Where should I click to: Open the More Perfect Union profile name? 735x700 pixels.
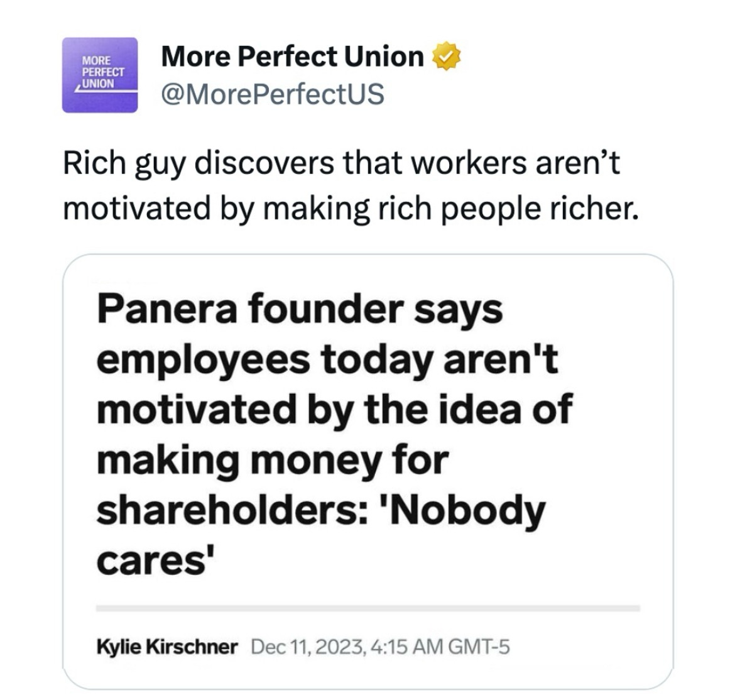292,57
